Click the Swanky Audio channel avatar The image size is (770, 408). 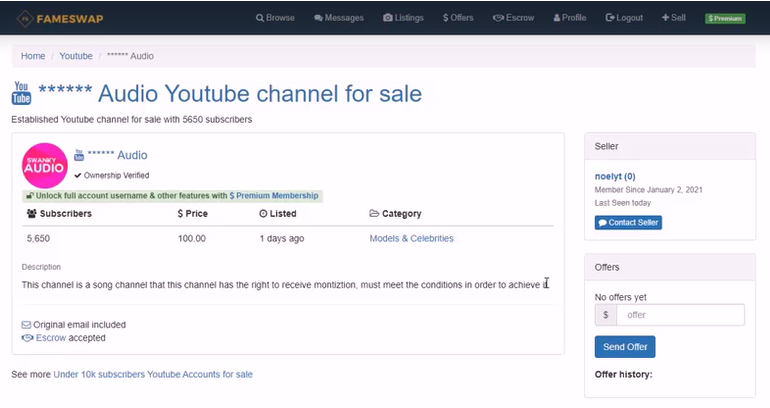[45, 165]
